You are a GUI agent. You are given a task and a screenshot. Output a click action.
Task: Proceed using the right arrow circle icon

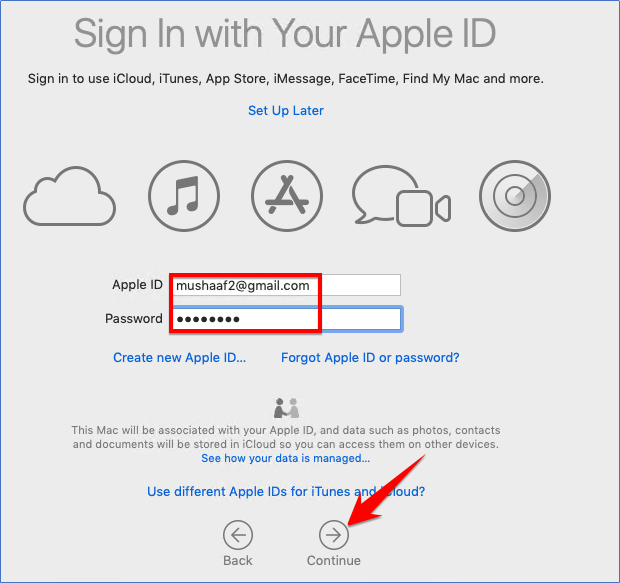pos(334,535)
